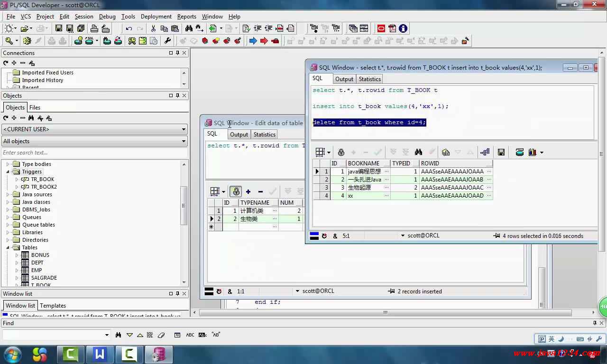
Task: Open the grid mode dropdown in T_BOOK result toolbar
Action: [x=329, y=153]
